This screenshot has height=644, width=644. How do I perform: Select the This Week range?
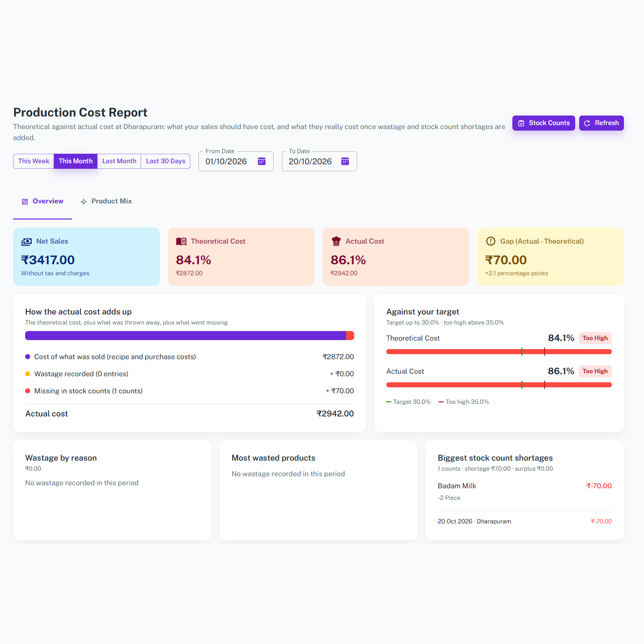34,161
